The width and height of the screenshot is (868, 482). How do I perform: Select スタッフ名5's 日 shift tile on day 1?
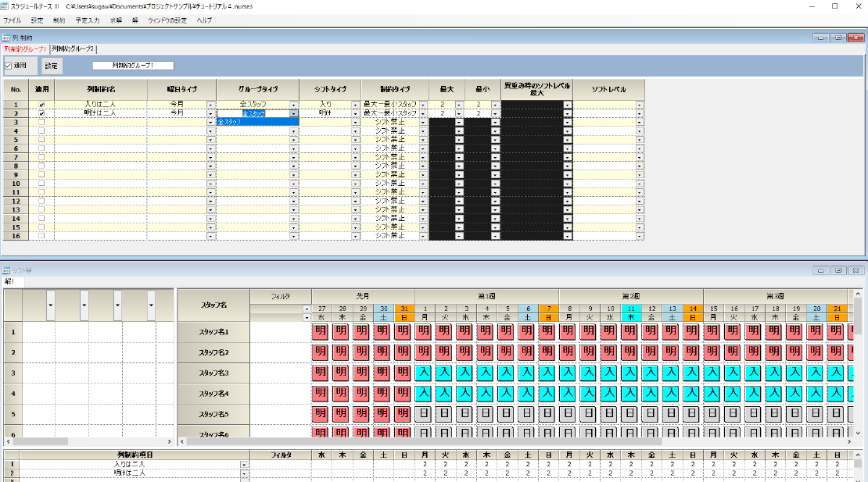click(424, 413)
